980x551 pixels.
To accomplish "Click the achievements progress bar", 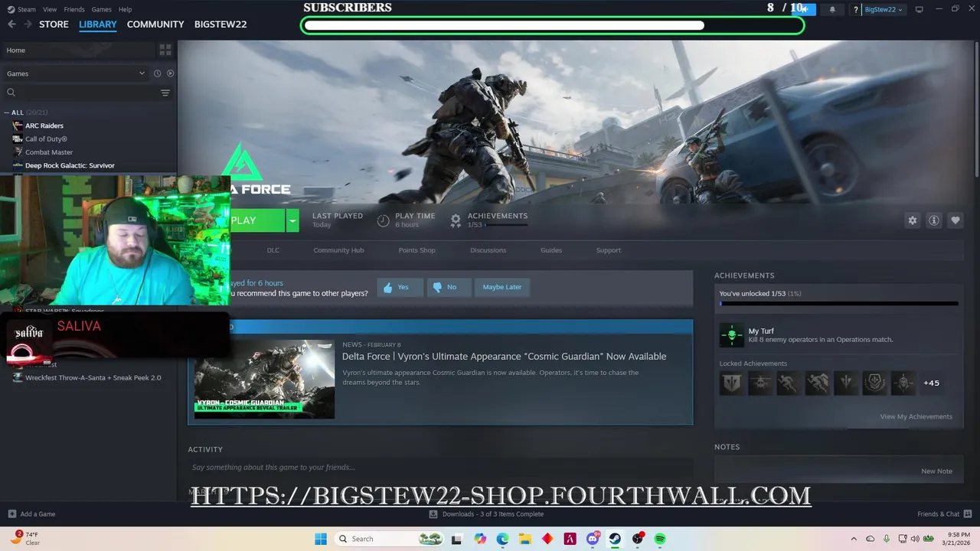I will pos(838,304).
